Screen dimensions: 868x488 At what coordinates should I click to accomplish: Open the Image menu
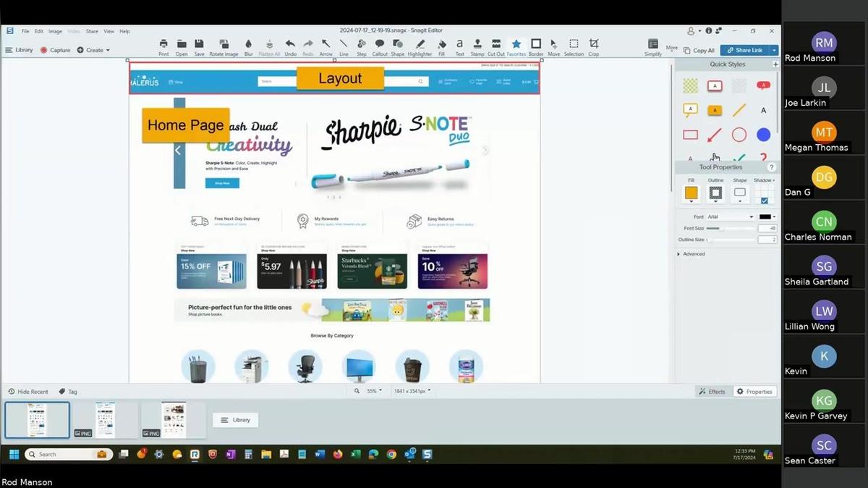55,31
